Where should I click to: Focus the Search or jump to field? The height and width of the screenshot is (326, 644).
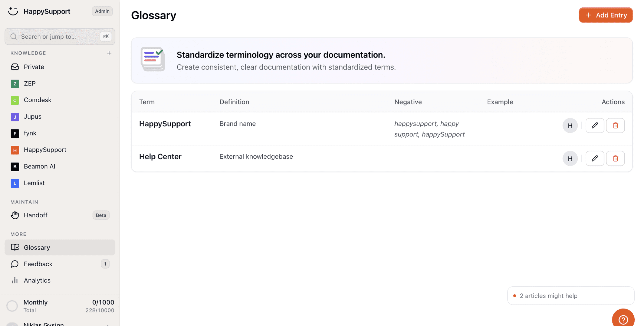[60, 36]
